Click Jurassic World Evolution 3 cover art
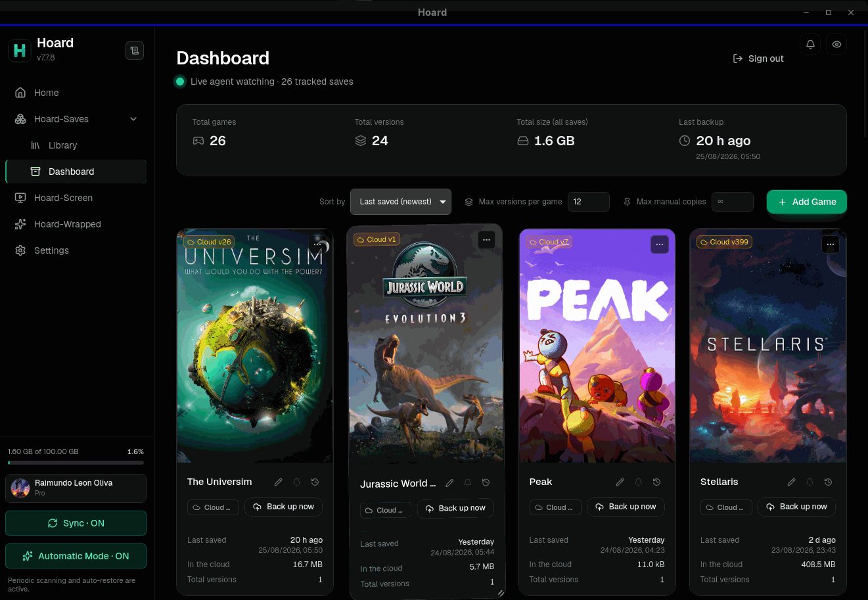Screen dimensions: 868x600 coord(426,345)
